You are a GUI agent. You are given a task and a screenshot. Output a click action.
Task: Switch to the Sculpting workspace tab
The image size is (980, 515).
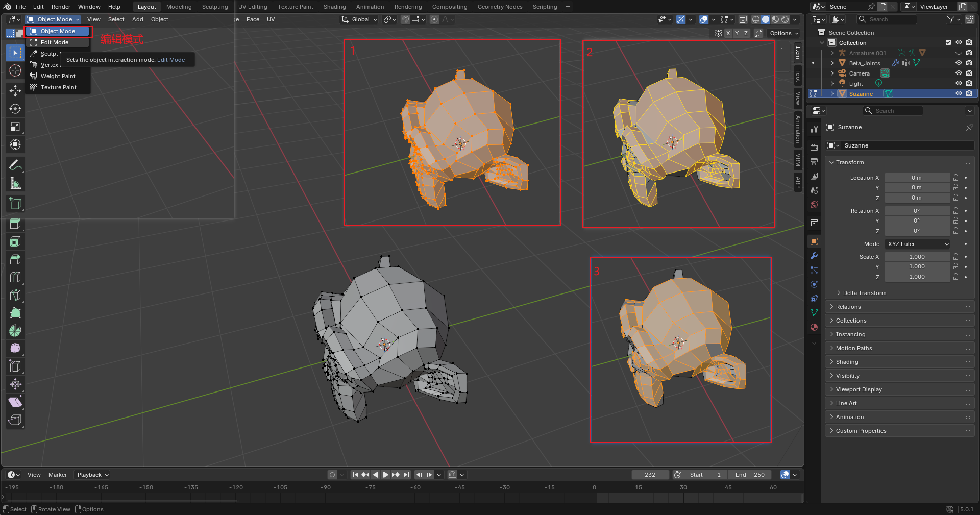[215, 7]
